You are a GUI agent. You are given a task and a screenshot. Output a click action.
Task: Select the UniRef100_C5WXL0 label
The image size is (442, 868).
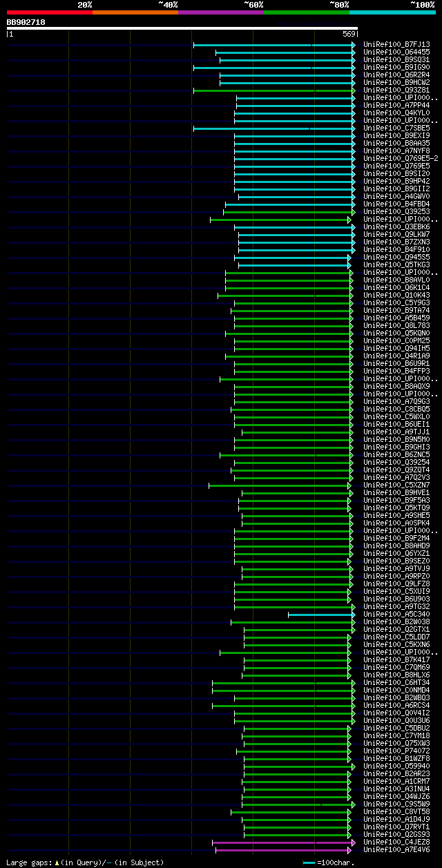click(x=397, y=416)
